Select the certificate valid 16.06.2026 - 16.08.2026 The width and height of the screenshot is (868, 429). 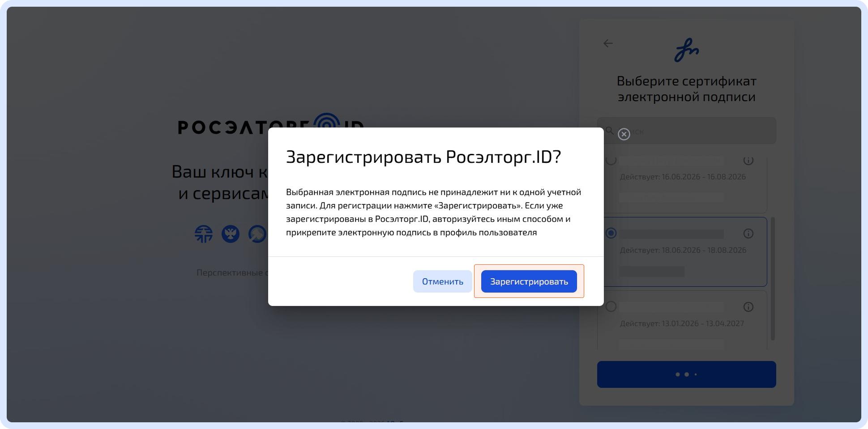click(x=611, y=160)
